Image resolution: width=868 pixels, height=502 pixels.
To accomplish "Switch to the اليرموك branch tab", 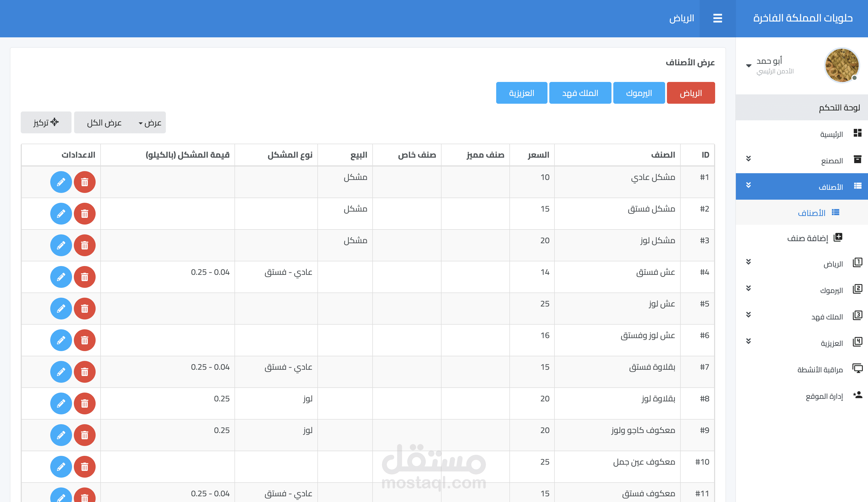I will click(639, 93).
